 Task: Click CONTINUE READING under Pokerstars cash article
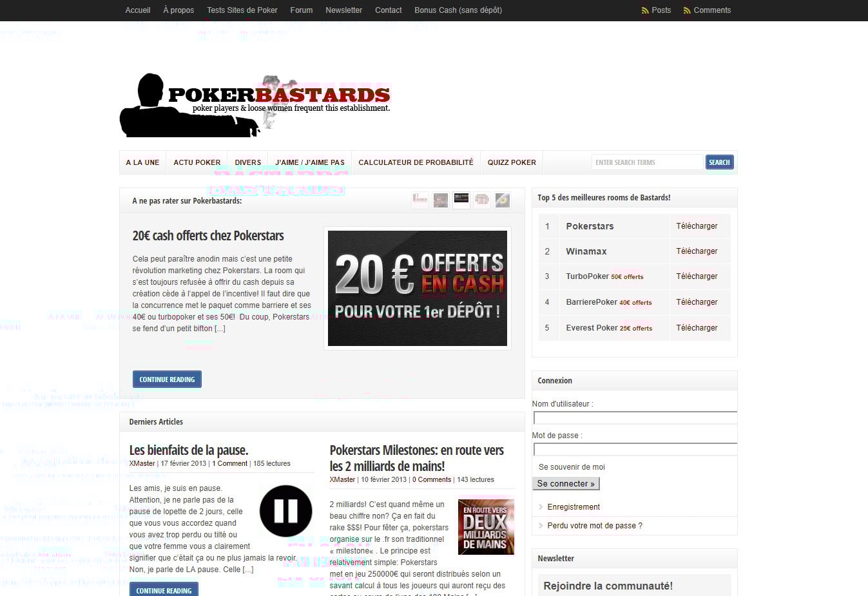[167, 380]
